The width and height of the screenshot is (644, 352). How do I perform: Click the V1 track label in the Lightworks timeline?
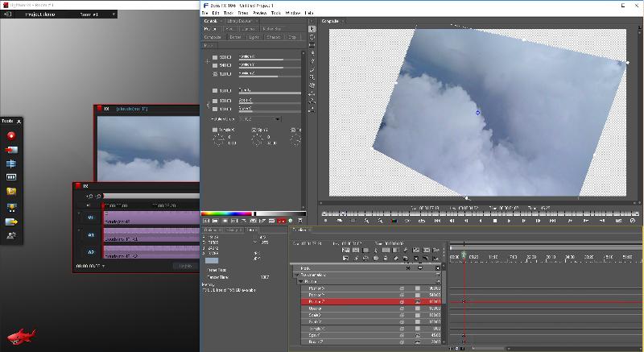pos(91,217)
